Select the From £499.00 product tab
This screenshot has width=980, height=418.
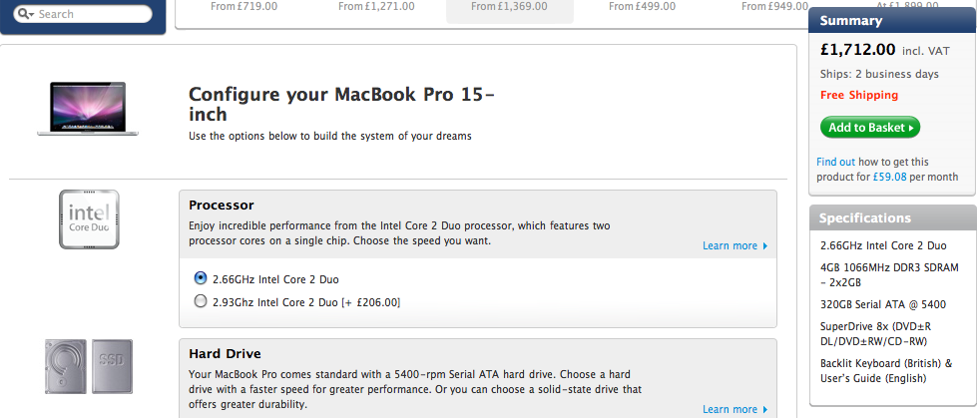(x=642, y=7)
